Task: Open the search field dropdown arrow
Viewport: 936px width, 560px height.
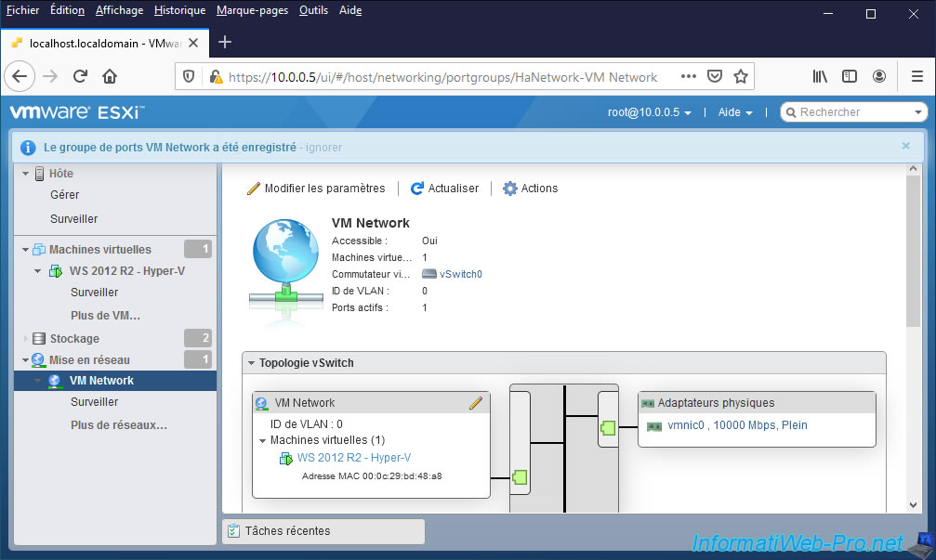Action: [918, 112]
